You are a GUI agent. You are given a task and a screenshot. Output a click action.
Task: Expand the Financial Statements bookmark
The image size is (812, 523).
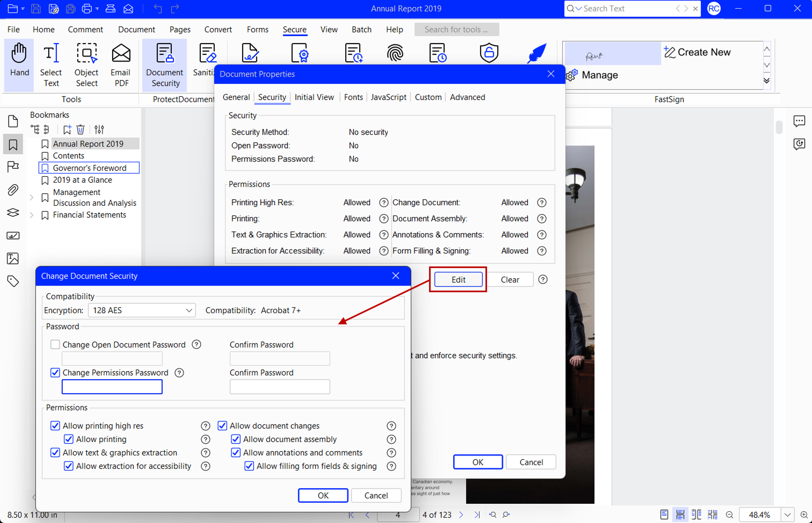[32, 215]
